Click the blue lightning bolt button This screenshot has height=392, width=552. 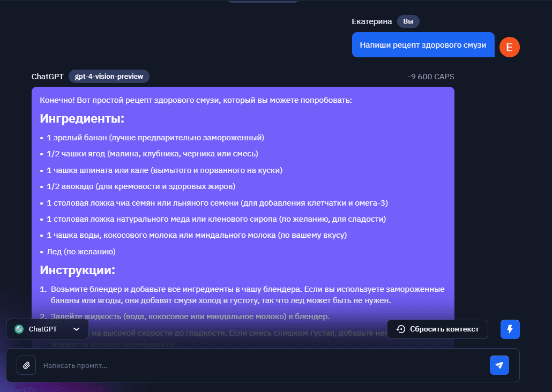pyautogui.click(x=510, y=329)
